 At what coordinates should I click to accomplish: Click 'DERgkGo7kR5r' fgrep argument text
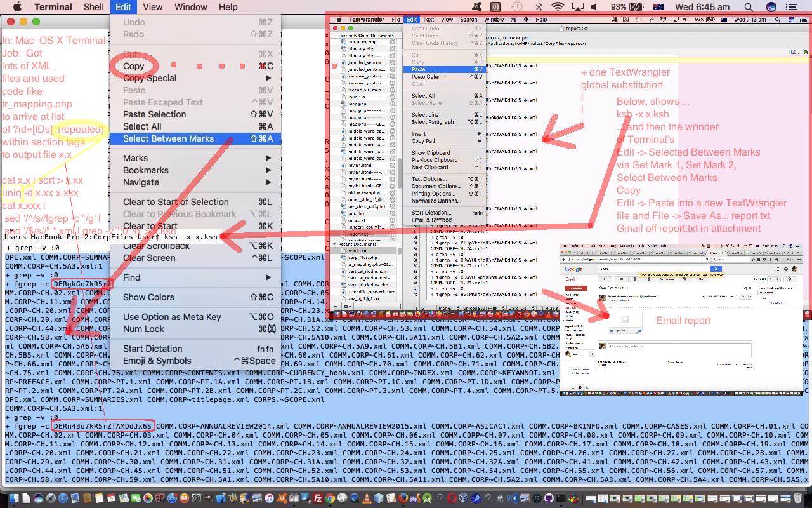[x=82, y=284]
